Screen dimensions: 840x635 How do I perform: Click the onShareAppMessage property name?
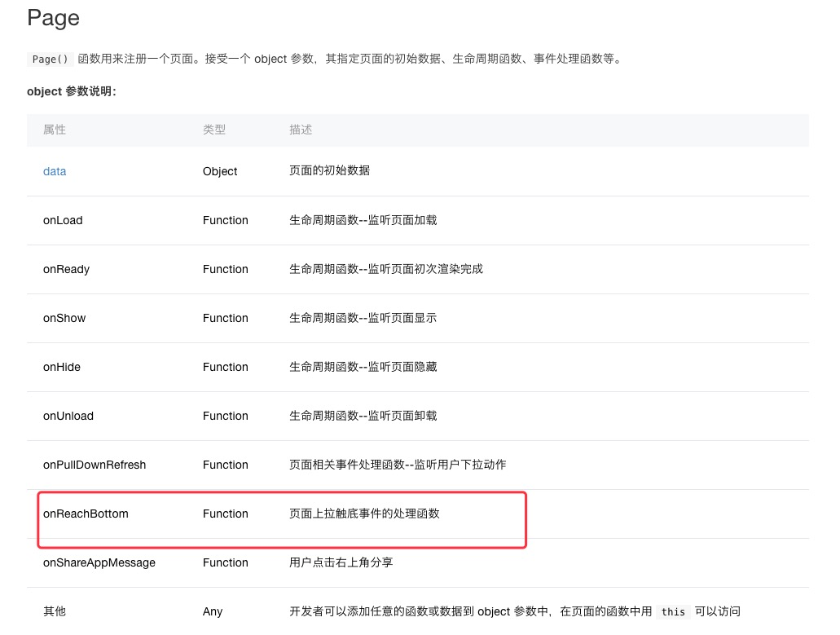point(99,563)
